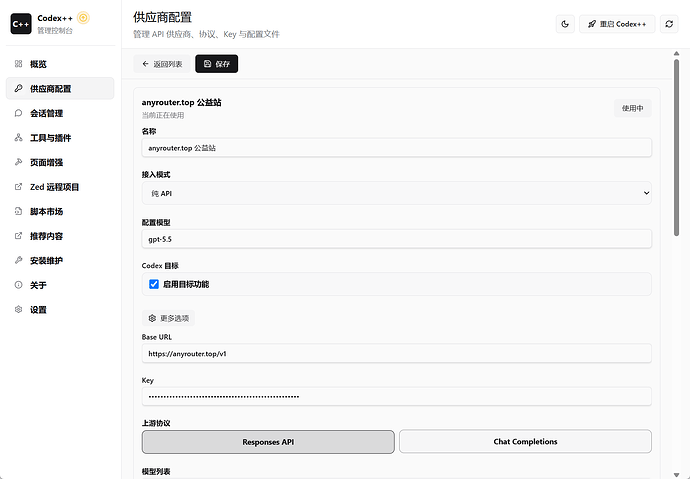Screen dimensions: 690x479
Task: Click the 工具与插件 sidebar icon
Action: tap(18, 138)
